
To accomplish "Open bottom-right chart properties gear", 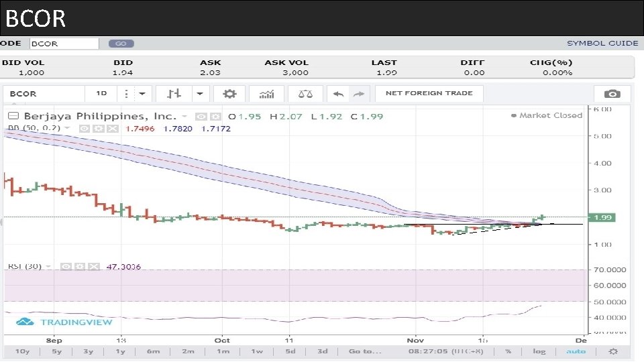I will click(x=613, y=351).
